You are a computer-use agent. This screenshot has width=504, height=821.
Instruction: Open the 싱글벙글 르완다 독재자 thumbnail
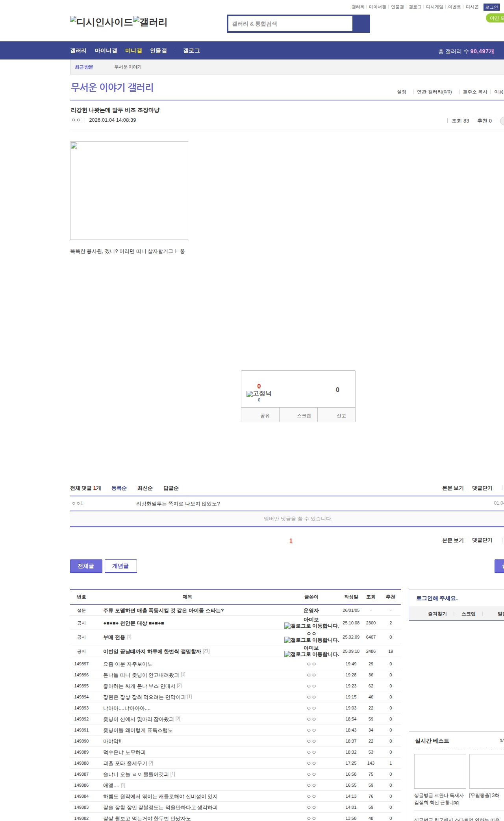tap(440, 771)
